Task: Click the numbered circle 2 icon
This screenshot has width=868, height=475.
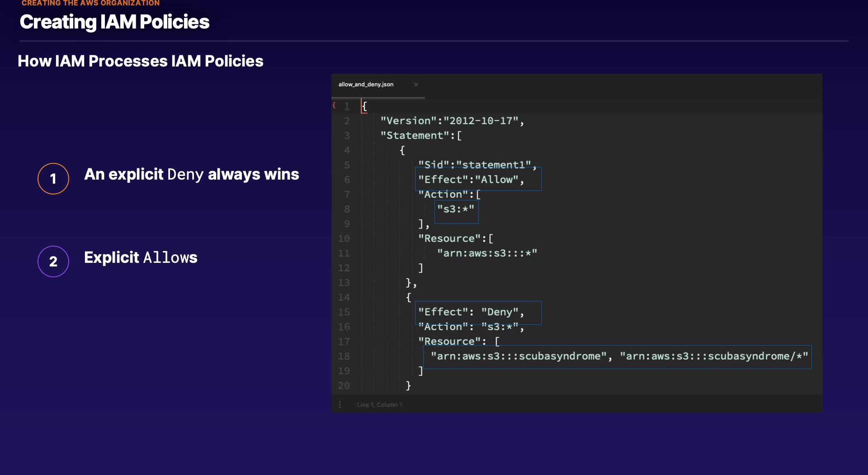Action: coord(53,261)
